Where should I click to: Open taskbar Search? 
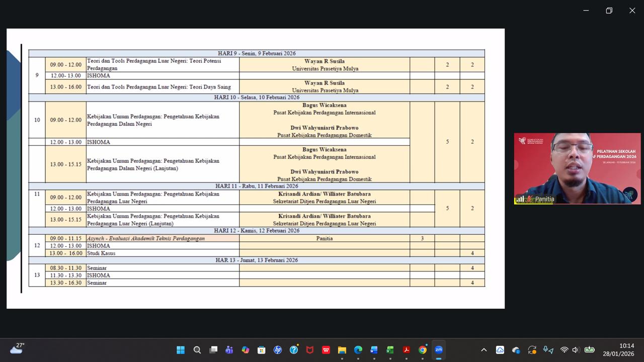coord(197,350)
